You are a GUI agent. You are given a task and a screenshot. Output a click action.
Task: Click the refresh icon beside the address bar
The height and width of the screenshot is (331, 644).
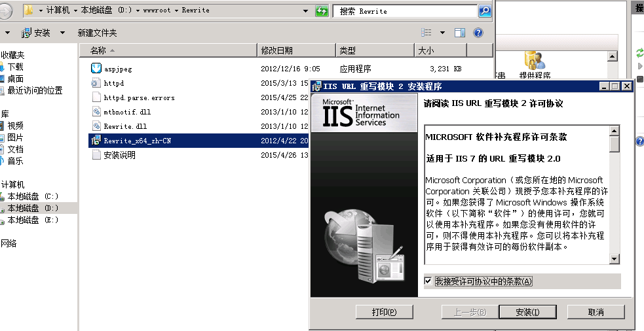(x=322, y=11)
